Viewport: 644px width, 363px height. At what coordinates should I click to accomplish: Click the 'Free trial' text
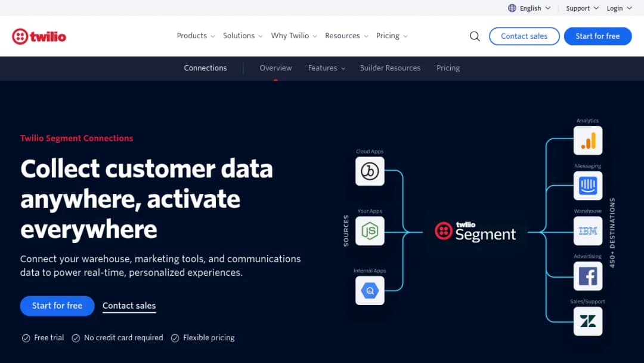[x=49, y=338]
